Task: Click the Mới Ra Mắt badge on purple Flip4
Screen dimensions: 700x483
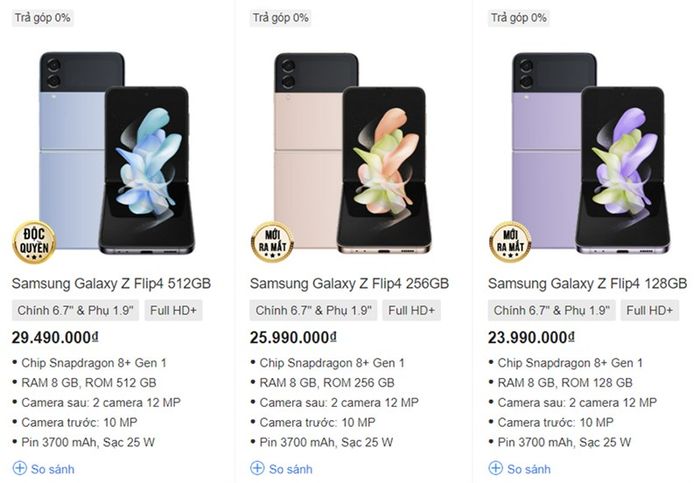Action: point(510,242)
